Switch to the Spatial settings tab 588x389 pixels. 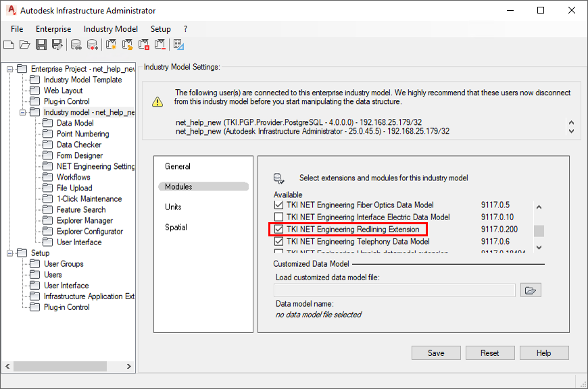point(176,227)
